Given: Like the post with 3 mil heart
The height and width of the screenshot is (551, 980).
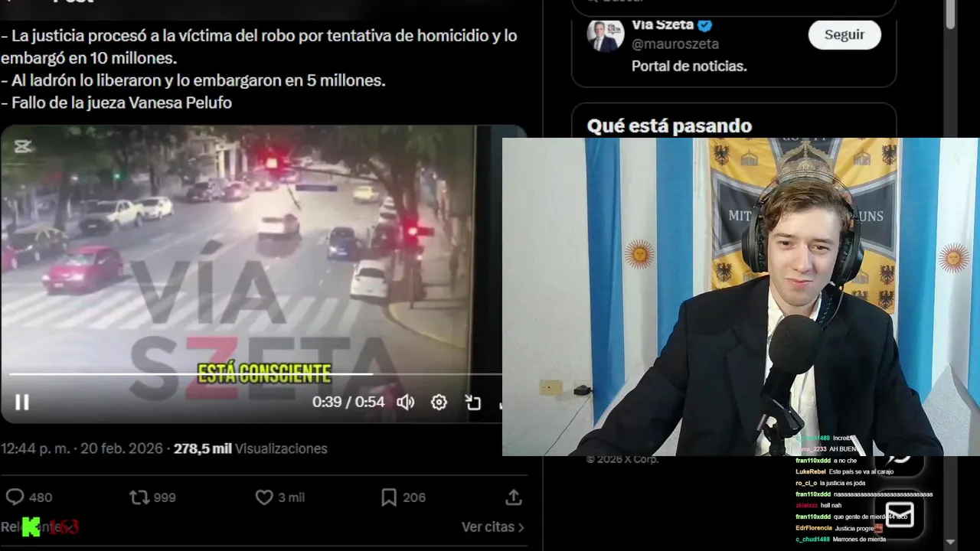Looking at the screenshot, I should [264, 497].
